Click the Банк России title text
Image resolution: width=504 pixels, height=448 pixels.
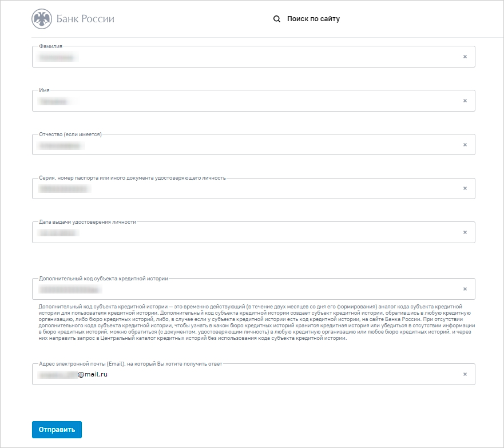[x=85, y=19]
